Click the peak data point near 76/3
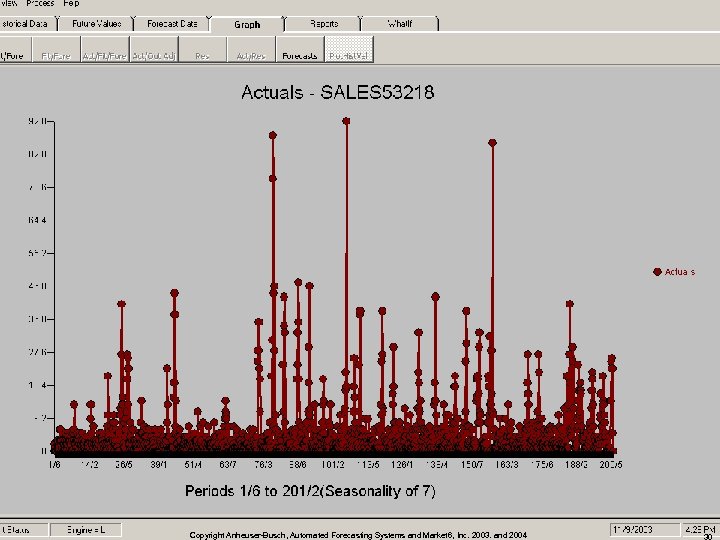Screen dimensions: 720x540 pos(273,135)
